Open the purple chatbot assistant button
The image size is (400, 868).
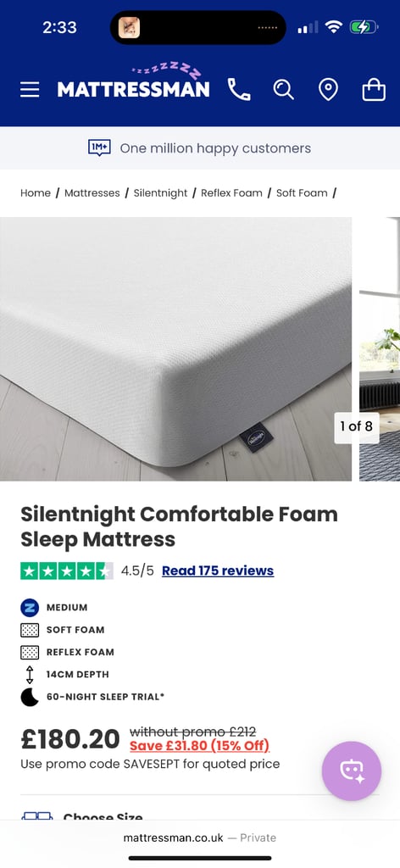pyautogui.click(x=352, y=771)
